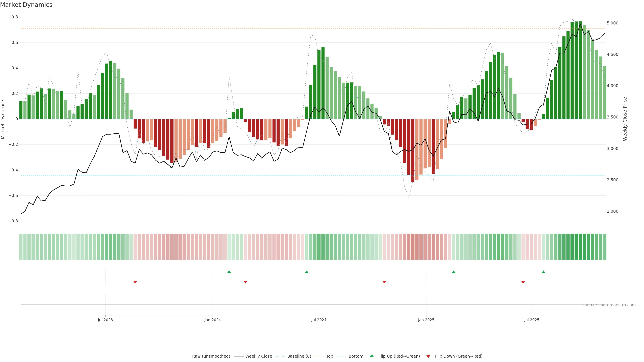Click the earliest red Flip Down triangle marker
Image resolution: width=644 pixels, height=362 pixels.
click(135, 282)
